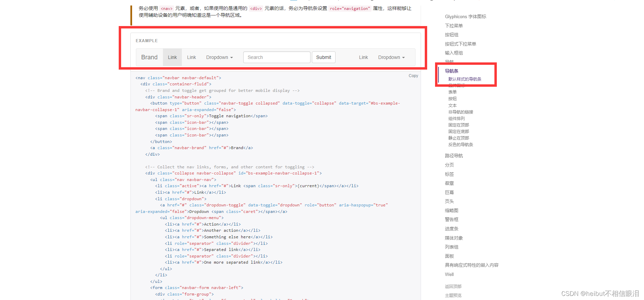Go to 标签 section
The width and height of the screenshot is (644, 300).
pyautogui.click(x=449, y=174)
